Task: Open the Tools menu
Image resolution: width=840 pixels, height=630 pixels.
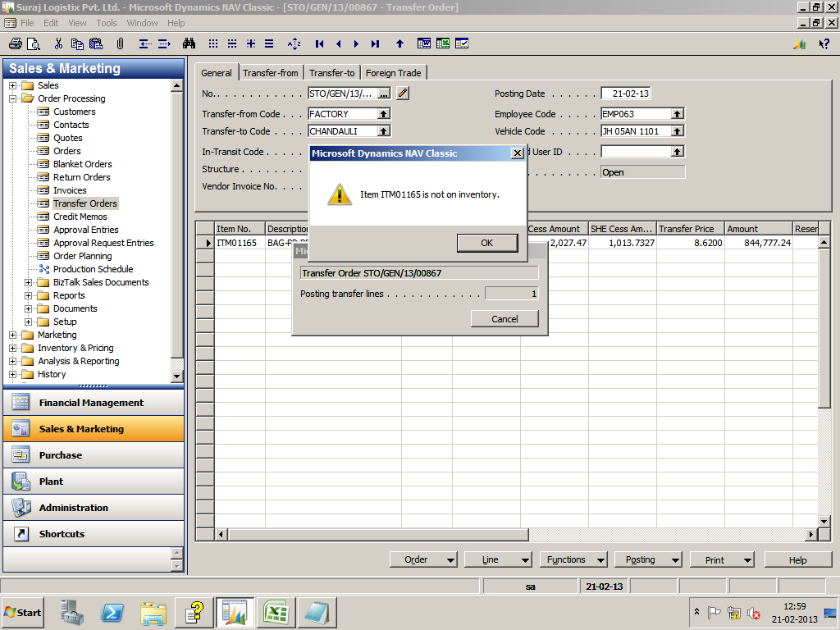Action: tap(106, 23)
